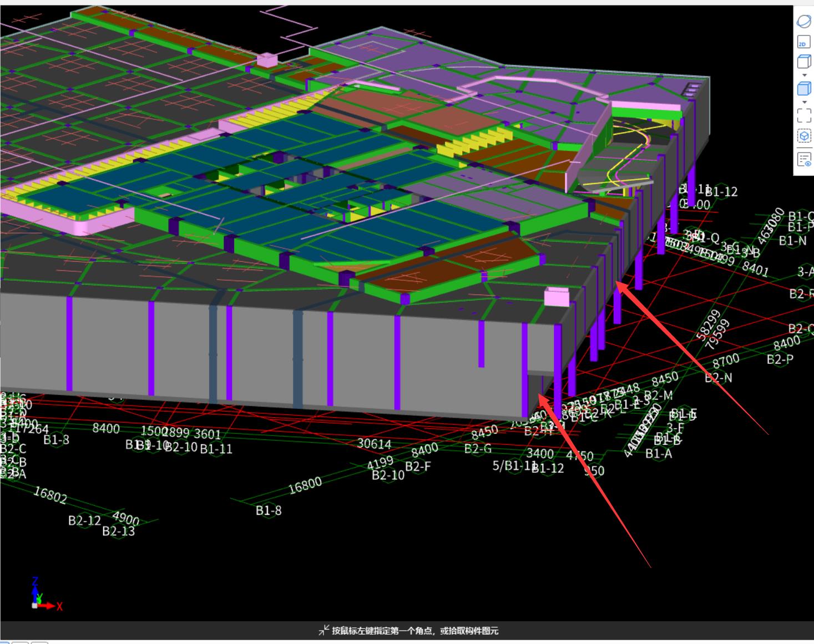Activate the dashed rectangle zoom-window tool

[x=803, y=115]
